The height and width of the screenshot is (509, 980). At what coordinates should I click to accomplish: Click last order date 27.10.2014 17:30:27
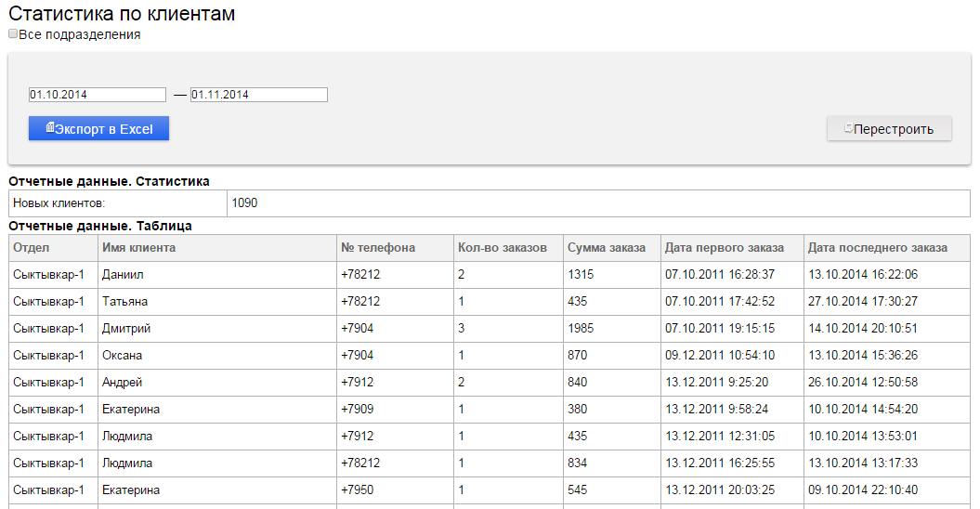(x=863, y=301)
